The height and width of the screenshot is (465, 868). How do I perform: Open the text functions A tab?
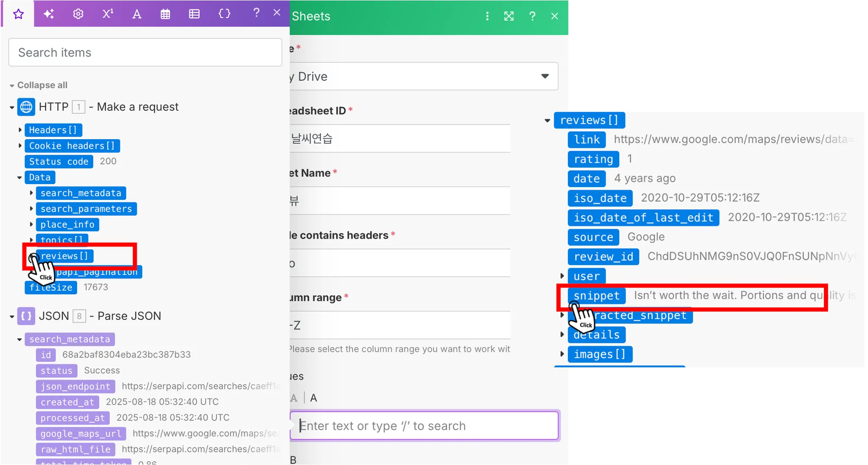(136, 14)
